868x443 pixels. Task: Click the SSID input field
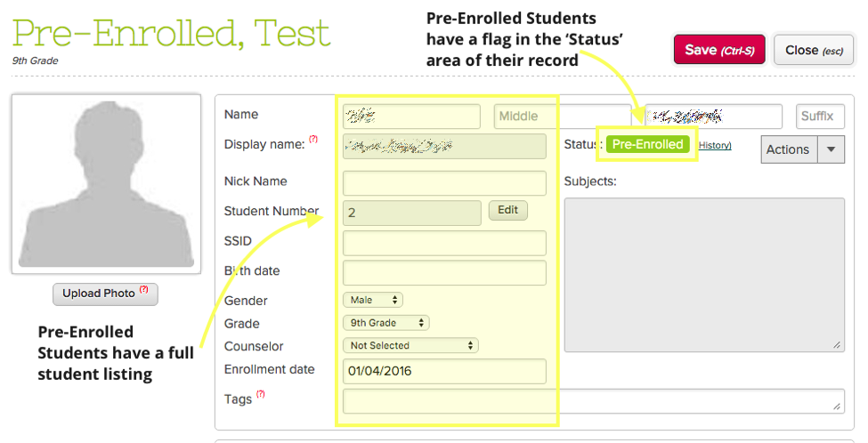point(444,243)
